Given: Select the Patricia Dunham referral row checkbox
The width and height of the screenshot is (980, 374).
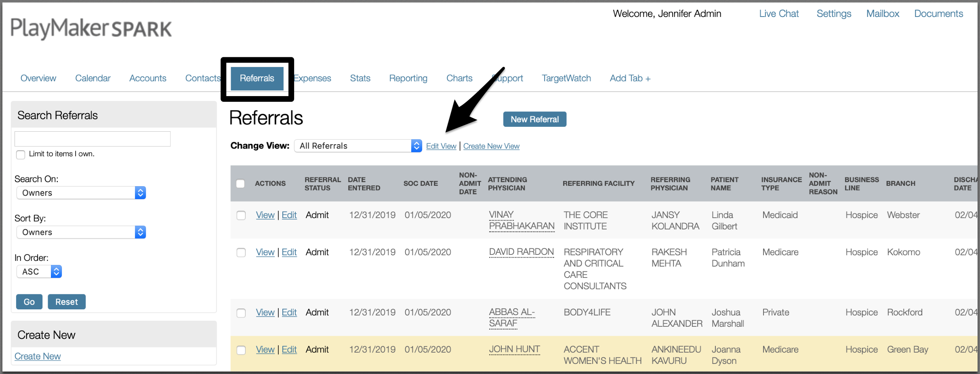Looking at the screenshot, I should coord(241,252).
